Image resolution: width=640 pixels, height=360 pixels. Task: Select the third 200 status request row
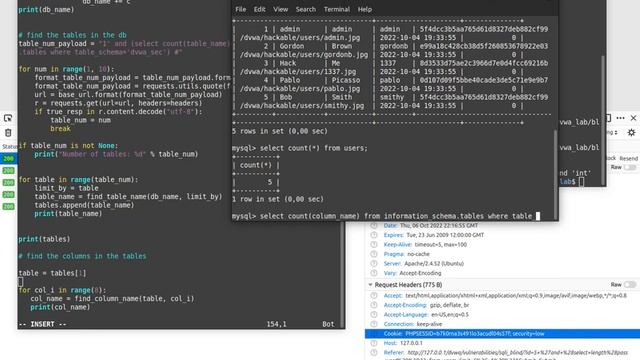tap(8, 182)
